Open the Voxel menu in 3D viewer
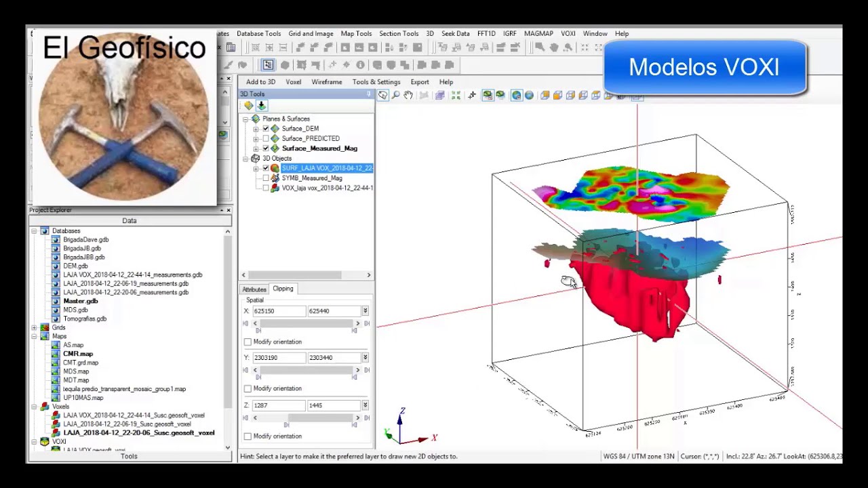Image resolution: width=868 pixels, height=488 pixels. point(293,82)
